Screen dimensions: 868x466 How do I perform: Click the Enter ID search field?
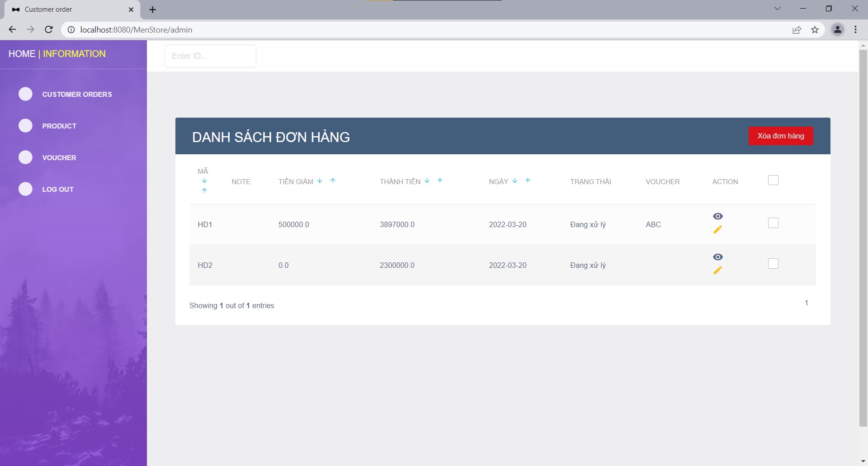tap(210, 56)
